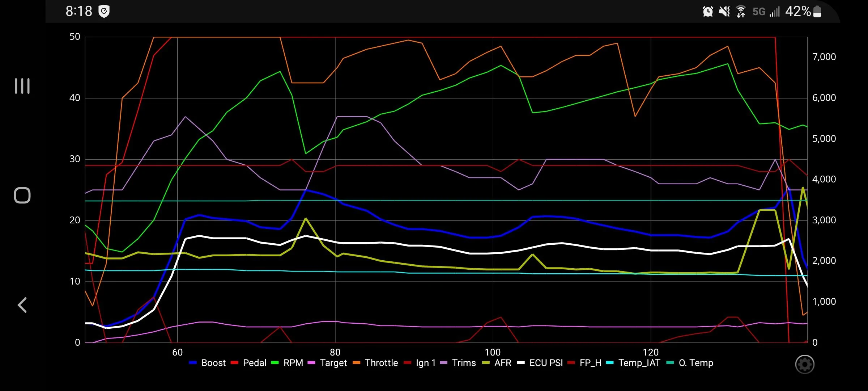Tap the Wi-Fi status icon
Image resolution: width=868 pixels, height=391 pixels.
pyautogui.click(x=741, y=12)
